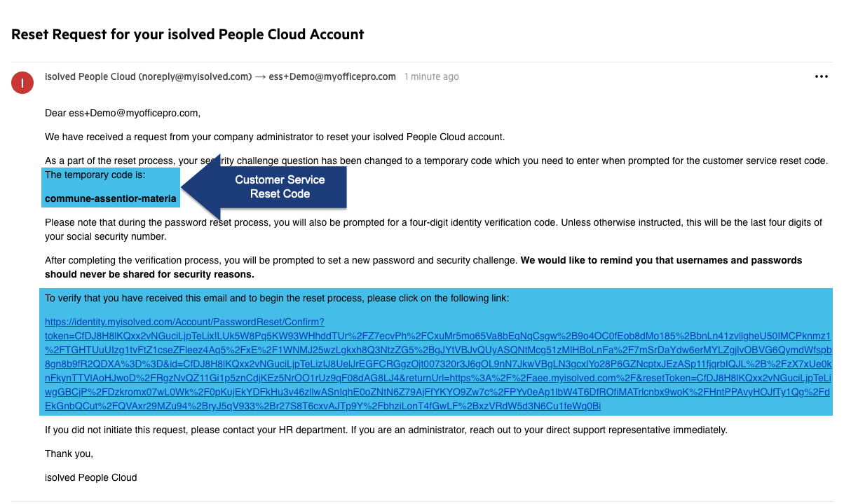844x504 pixels.
Task: Click the "If you did not initiate" paragraph
Action: pyautogui.click(x=386, y=430)
